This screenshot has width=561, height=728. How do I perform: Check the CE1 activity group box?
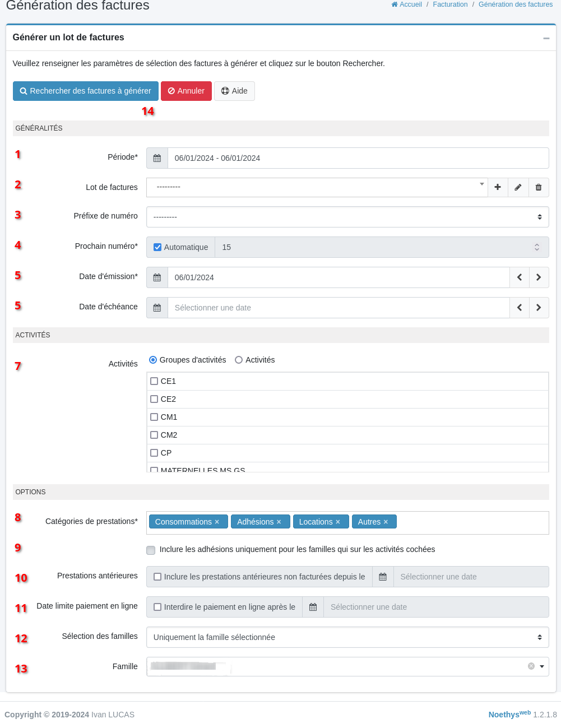(x=154, y=381)
